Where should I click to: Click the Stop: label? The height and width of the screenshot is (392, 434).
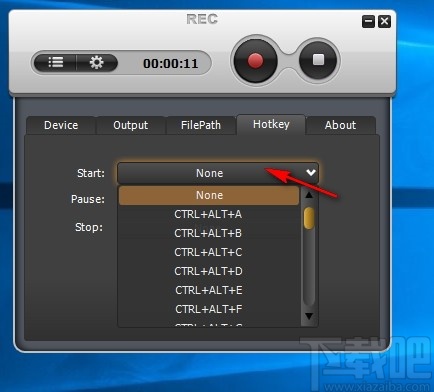click(x=89, y=227)
